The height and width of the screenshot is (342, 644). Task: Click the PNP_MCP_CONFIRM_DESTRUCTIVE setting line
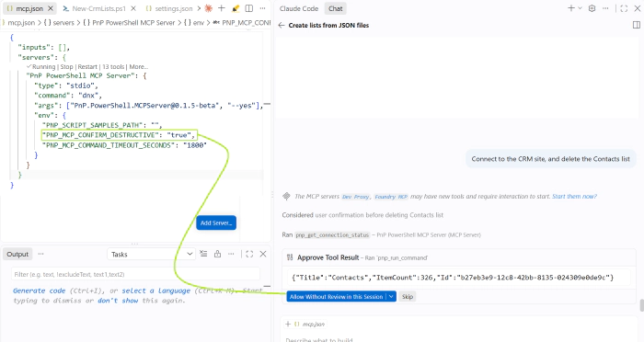point(119,135)
